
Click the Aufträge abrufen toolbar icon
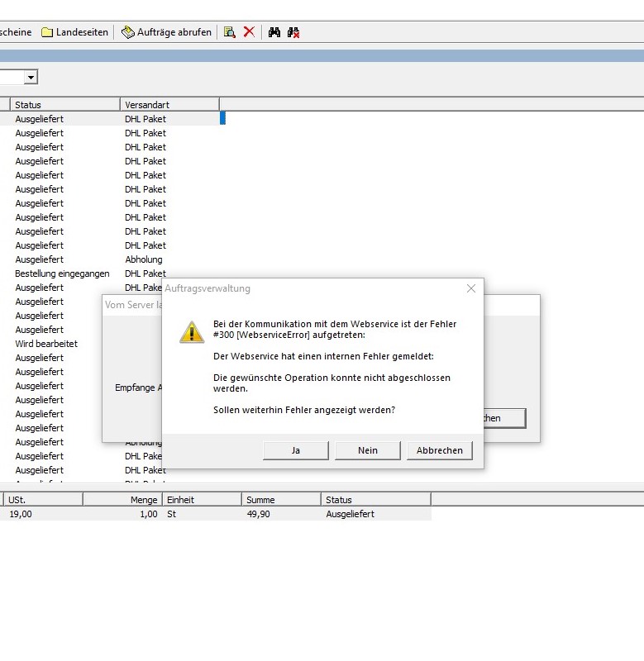(x=127, y=32)
